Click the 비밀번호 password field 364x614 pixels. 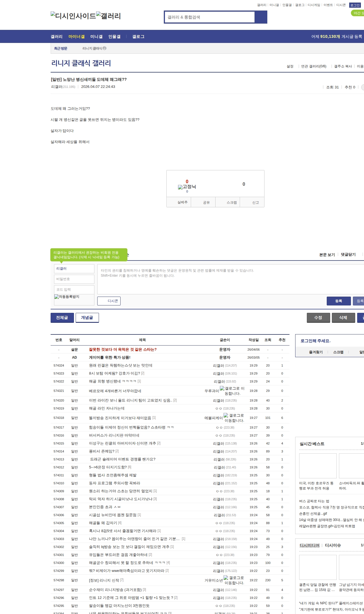coord(74,279)
